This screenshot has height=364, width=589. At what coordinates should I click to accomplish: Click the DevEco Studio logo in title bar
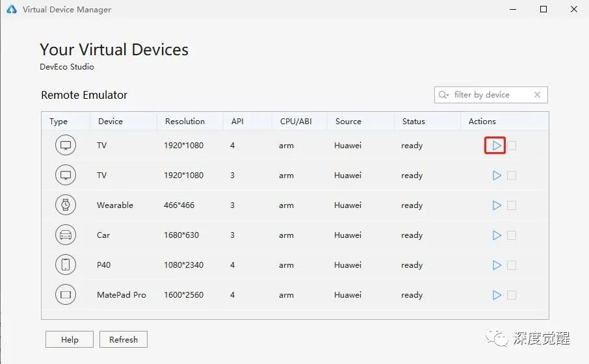(12, 9)
